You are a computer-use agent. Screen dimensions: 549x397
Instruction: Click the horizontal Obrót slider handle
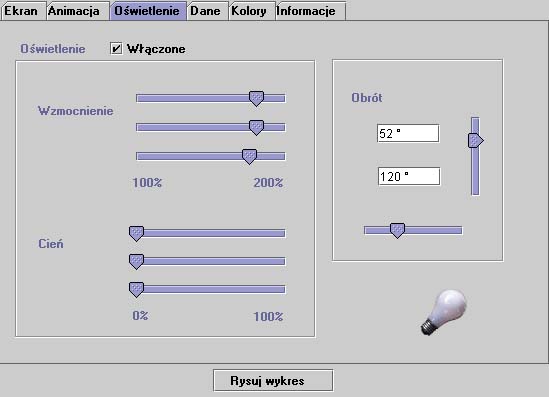click(397, 231)
